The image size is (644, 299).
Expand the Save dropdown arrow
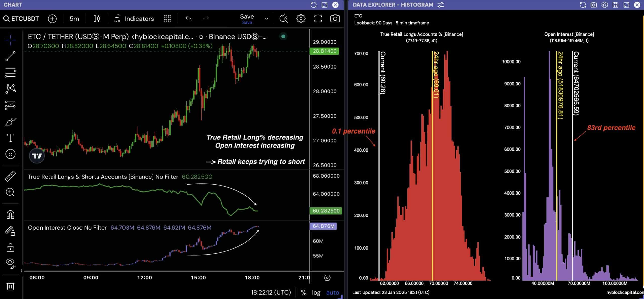tap(266, 19)
